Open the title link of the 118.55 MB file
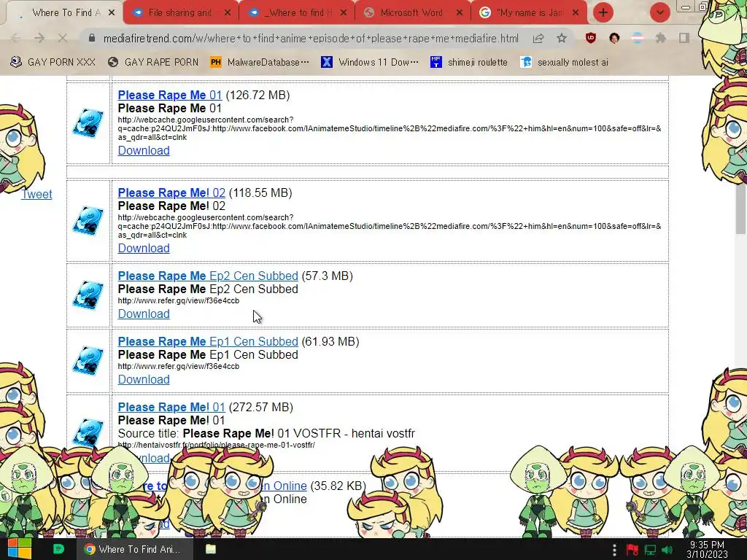747x560 pixels. tap(171, 192)
